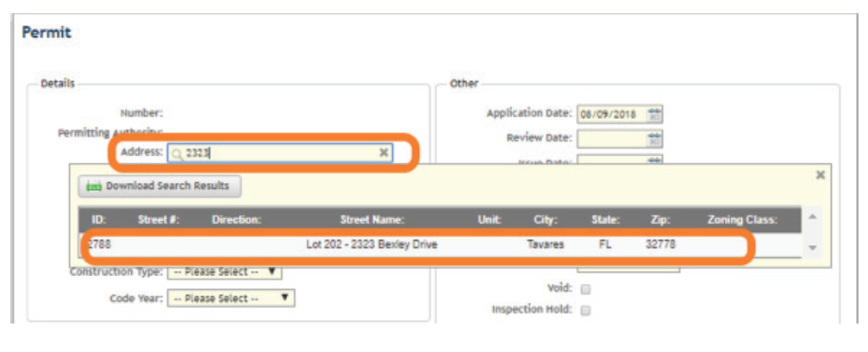Click state FL in the results row

tap(606, 244)
